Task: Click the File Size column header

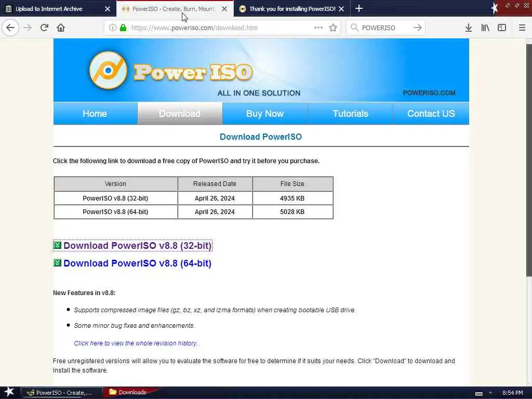Action: pos(292,184)
